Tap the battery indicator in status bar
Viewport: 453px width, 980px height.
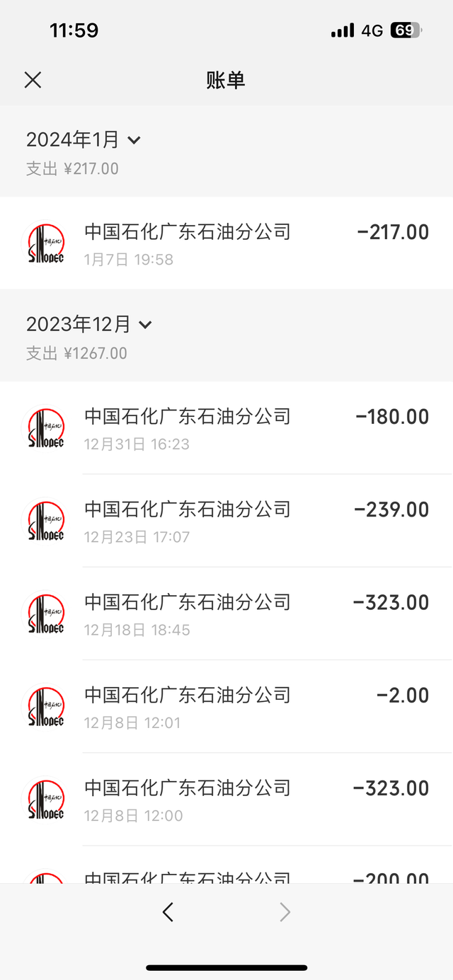405,30
